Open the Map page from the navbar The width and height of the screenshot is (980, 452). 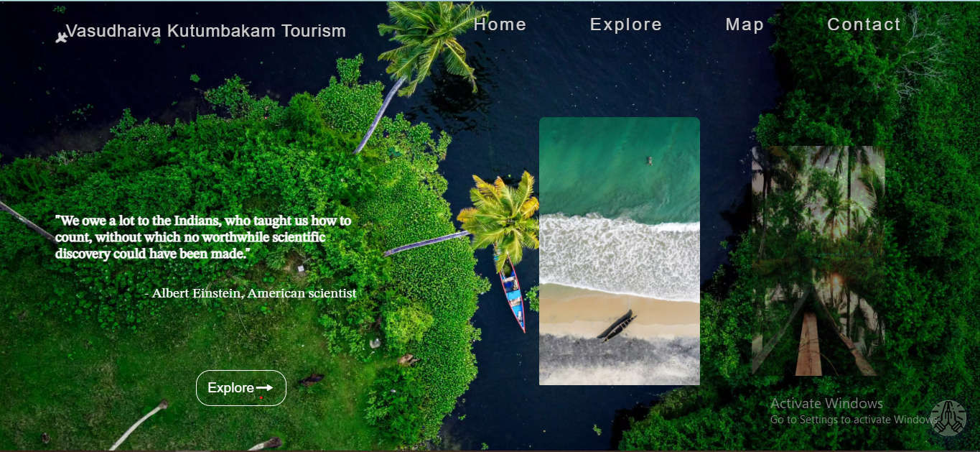(x=745, y=24)
